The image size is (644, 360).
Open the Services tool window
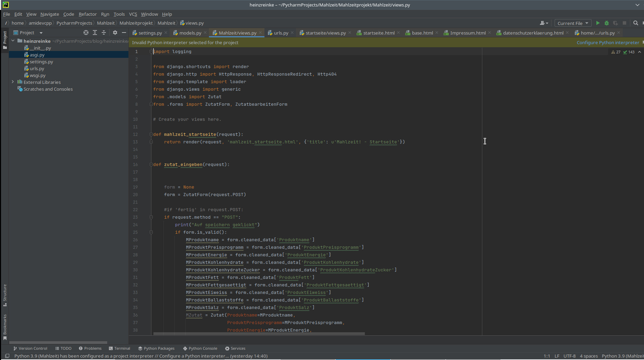point(235,348)
